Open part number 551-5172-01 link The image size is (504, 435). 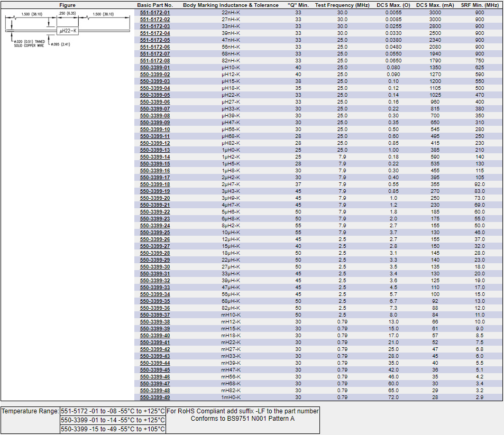pos(155,12)
